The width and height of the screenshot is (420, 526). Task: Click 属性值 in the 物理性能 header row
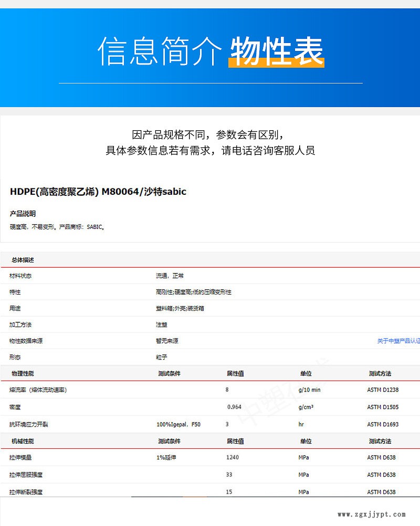click(236, 374)
